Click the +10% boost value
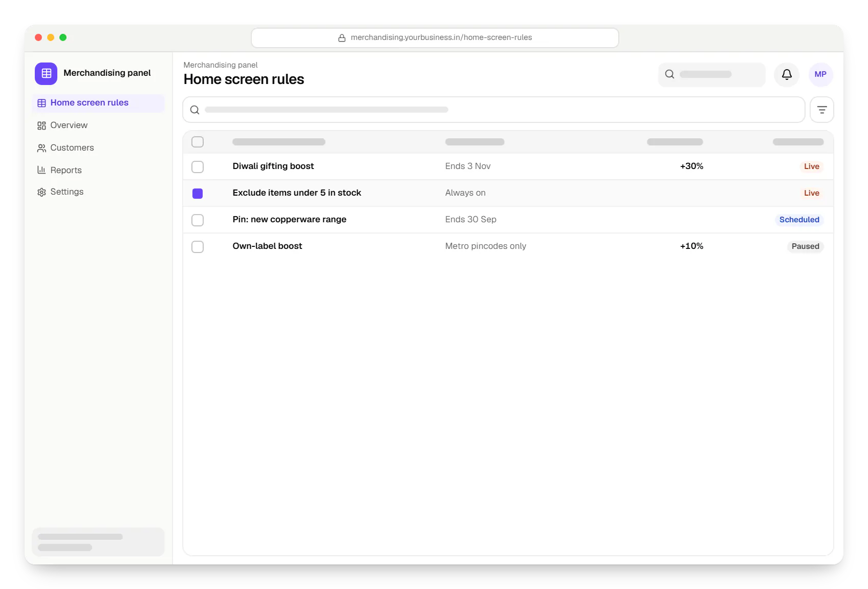 click(691, 246)
